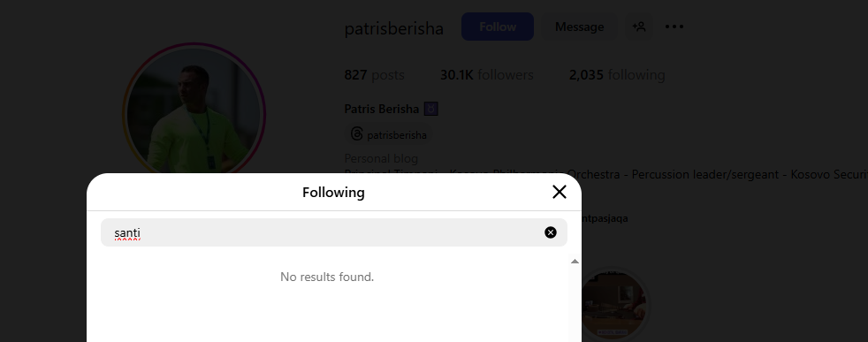Open the Threads icon beside patrisberisha
Image resolution: width=868 pixels, height=342 pixels.
[357, 134]
